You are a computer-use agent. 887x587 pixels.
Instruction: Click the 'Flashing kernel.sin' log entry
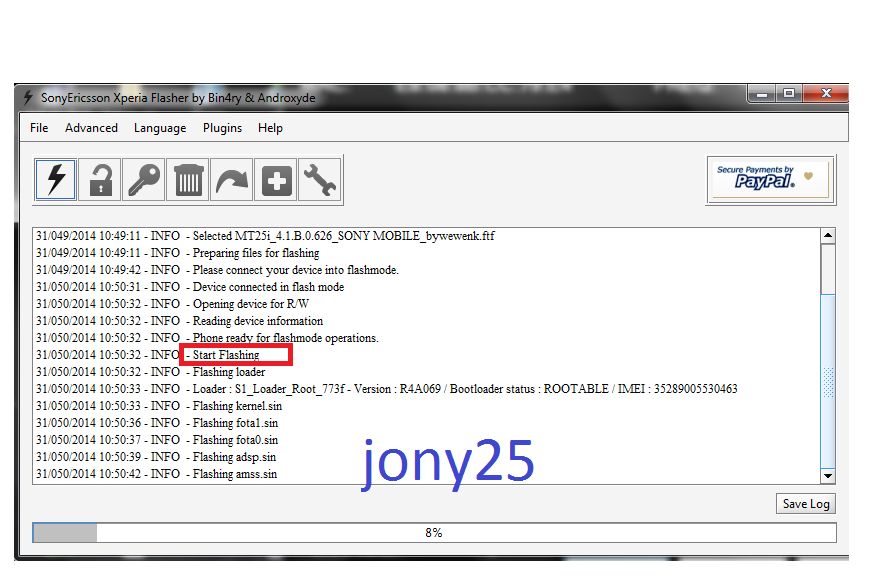(237, 406)
